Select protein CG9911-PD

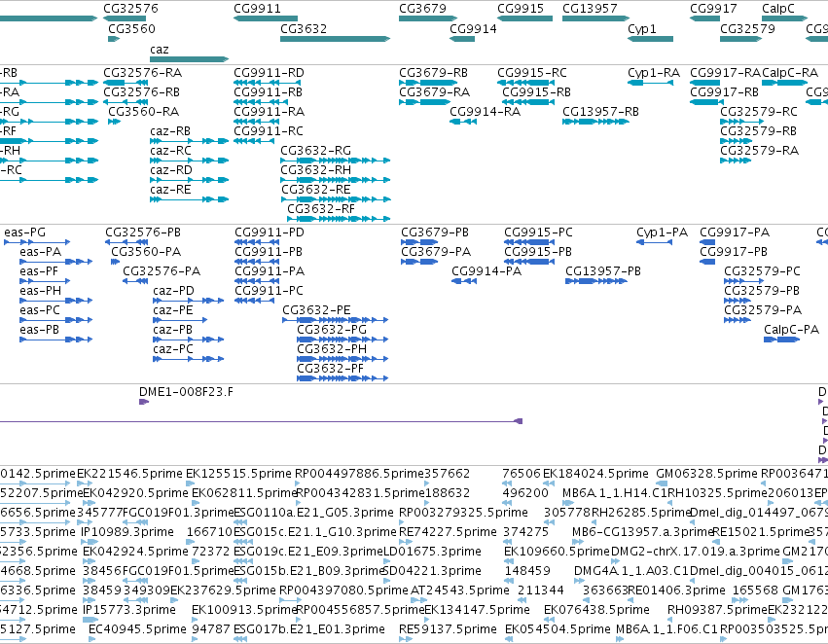[x=257, y=242]
